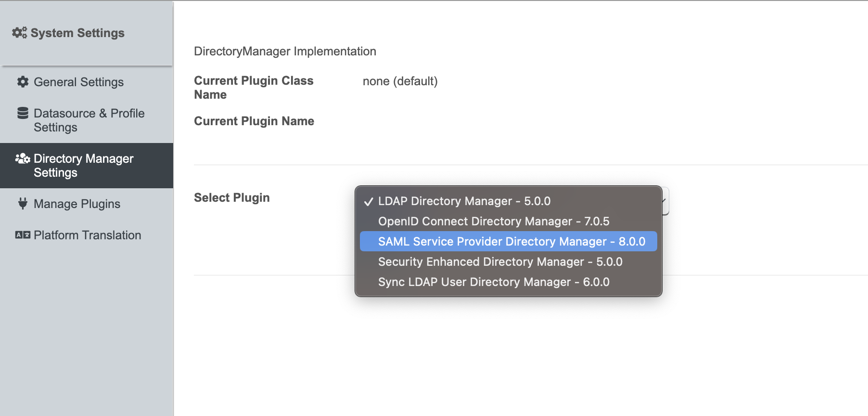This screenshot has width=868, height=416.
Task: Click the DirectoryManager Implementation heading
Action: click(x=285, y=52)
